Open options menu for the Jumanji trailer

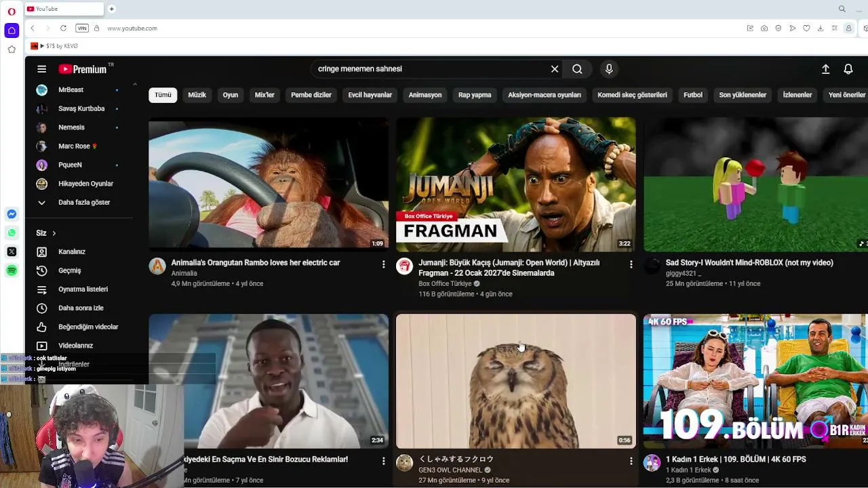[x=631, y=264]
